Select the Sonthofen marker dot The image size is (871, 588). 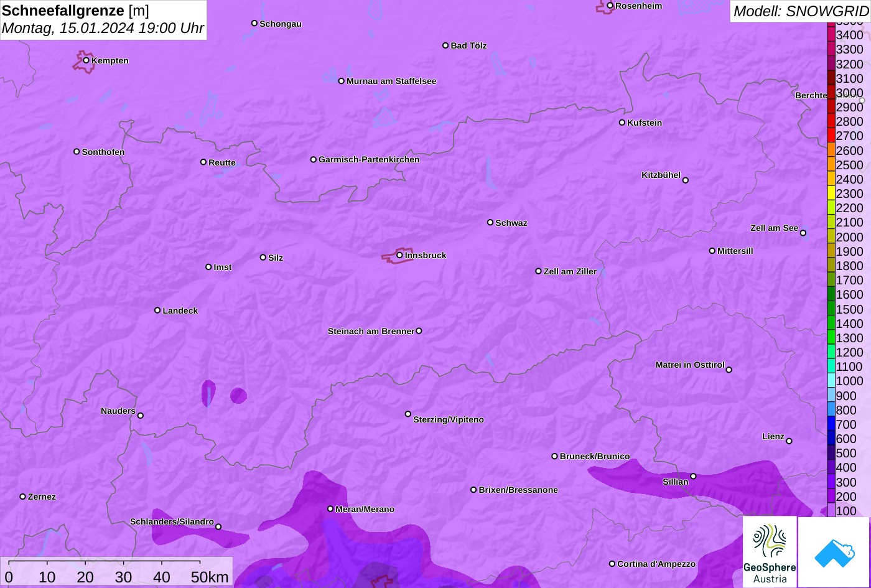pyautogui.click(x=77, y=152)
